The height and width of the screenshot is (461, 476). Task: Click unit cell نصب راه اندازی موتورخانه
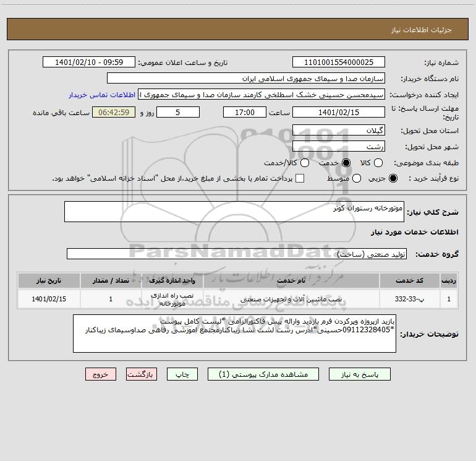[172, 299]
